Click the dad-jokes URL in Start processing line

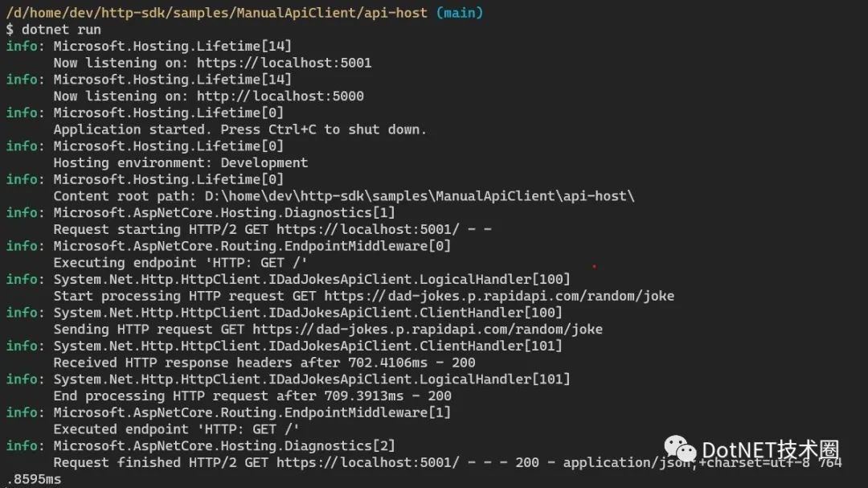[x=499, y=296]
